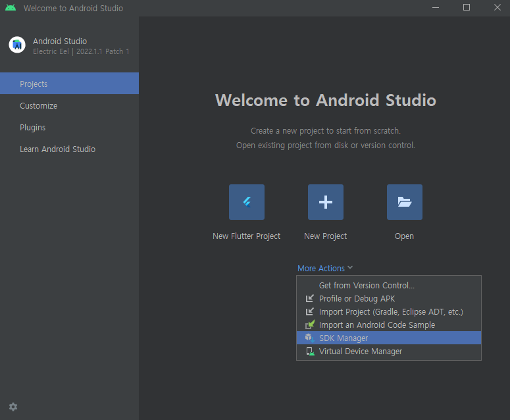510x420 pixels.
Task: Click the Welcome to Android Studio heading
Action: (x=326, y=100)
